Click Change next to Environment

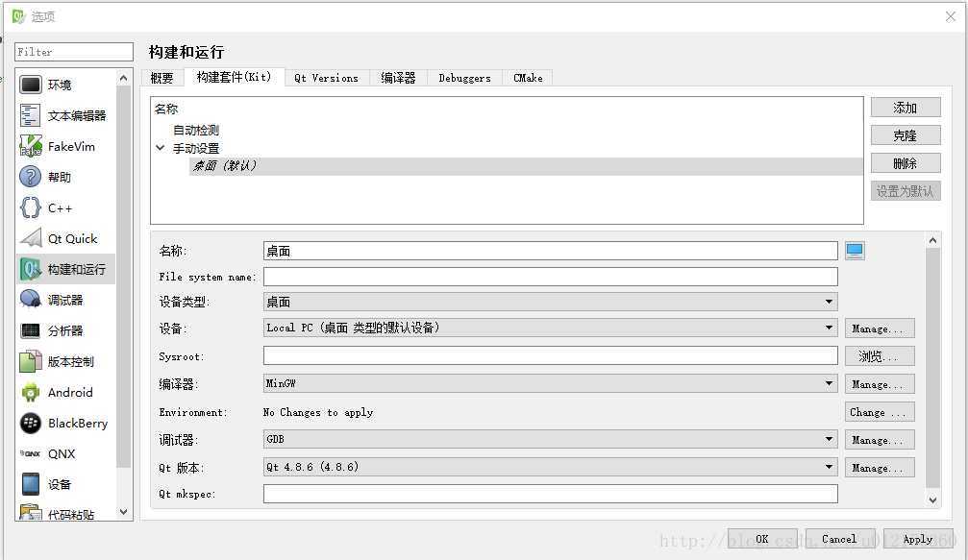[880, 412]
